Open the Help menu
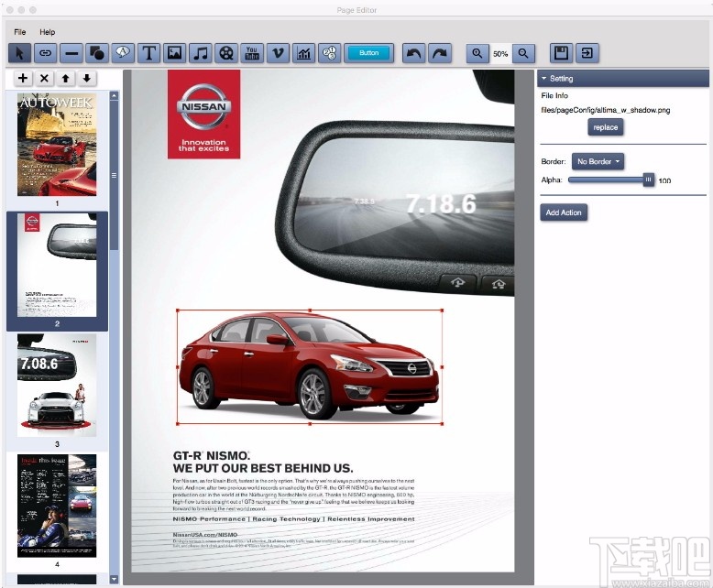The width and height of the screenshot is (713, 588). 48,32
